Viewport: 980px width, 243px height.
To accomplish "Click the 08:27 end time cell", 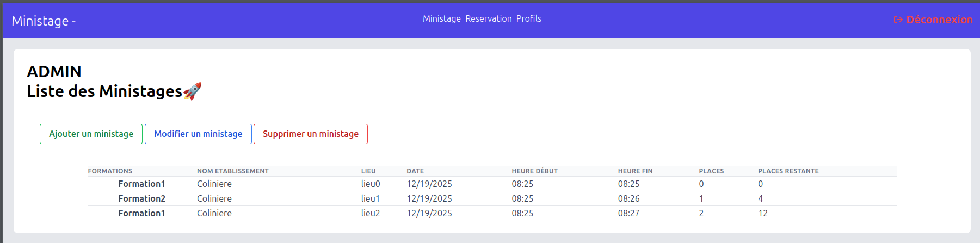I will pyautogui.click(x=628, y=213).
